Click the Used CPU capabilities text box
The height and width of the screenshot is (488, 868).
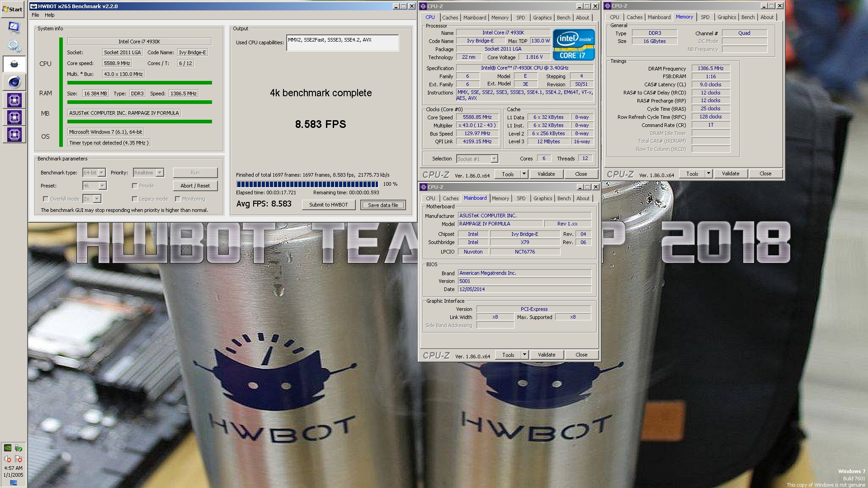tap(342, 43)
